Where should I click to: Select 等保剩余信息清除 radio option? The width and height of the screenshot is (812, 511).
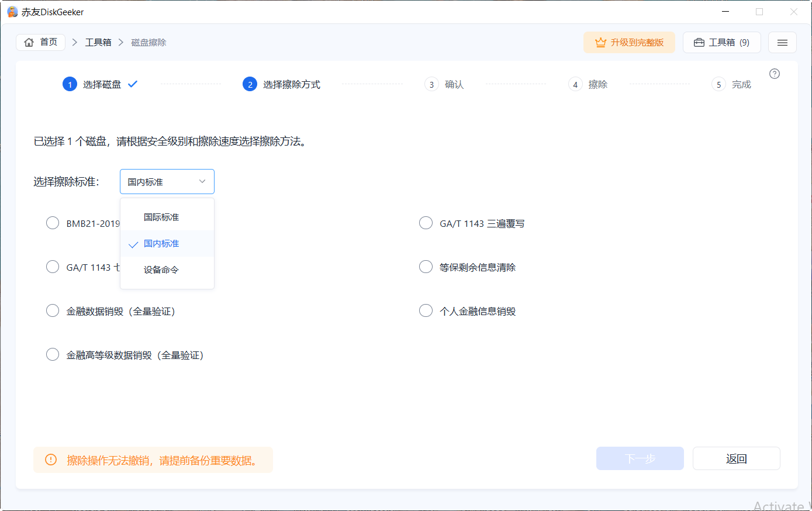[x=426, y=267]
